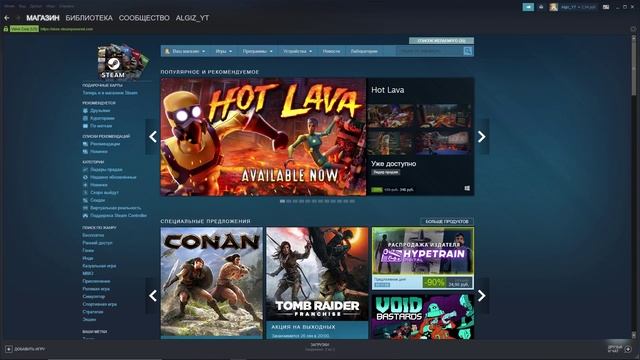Open the Hot Lava main banner
640x360 pixels.
click(x=263, y=137)
